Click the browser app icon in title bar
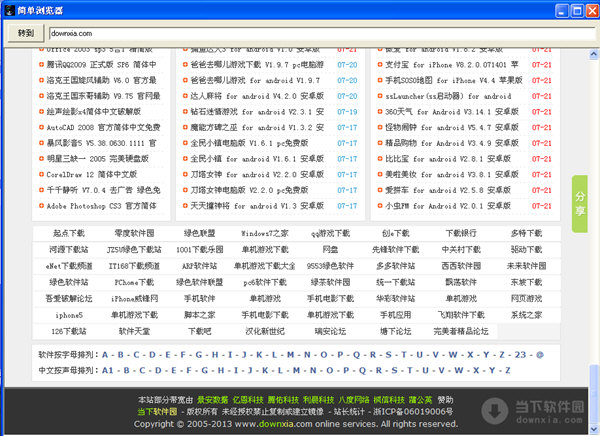Viewport: 600px width, 436px height. pos(10,9)
